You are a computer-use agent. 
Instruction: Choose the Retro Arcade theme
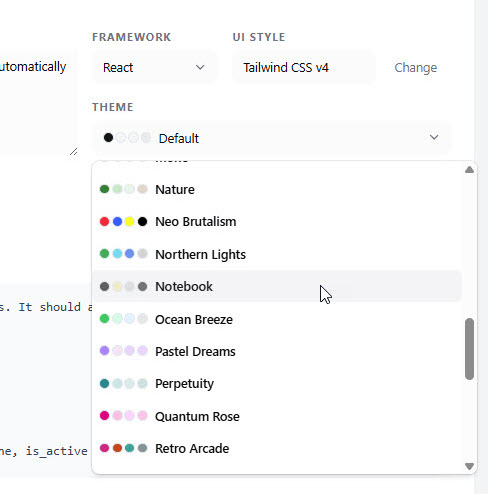pos(277,448)
